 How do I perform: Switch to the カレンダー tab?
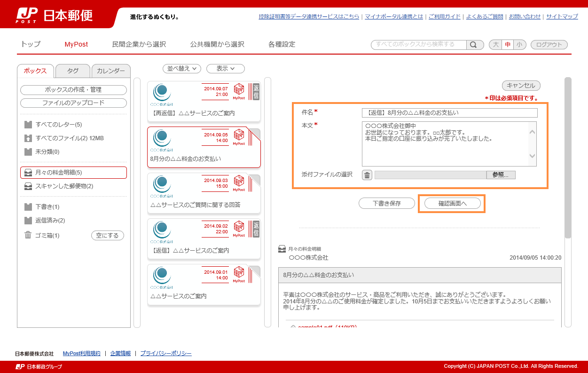click(111, 71)
